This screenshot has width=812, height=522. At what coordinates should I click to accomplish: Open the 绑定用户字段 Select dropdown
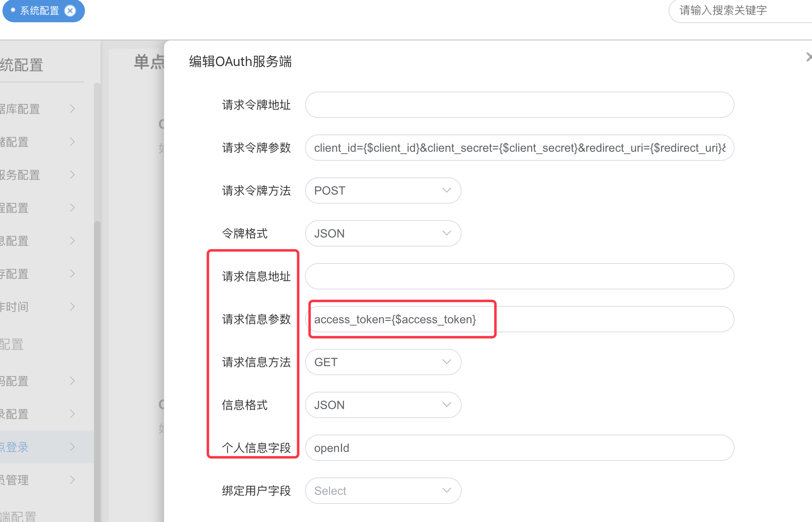coord(383,491)
